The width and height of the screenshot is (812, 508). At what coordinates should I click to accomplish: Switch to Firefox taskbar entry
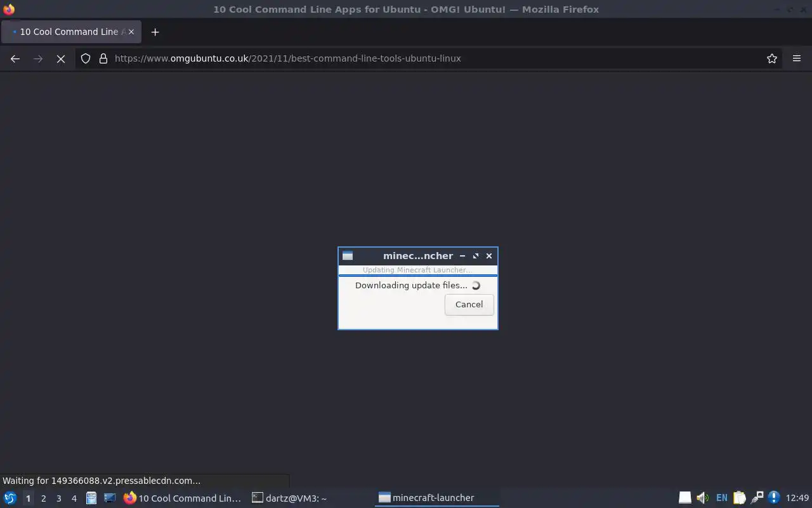point(183,498)
